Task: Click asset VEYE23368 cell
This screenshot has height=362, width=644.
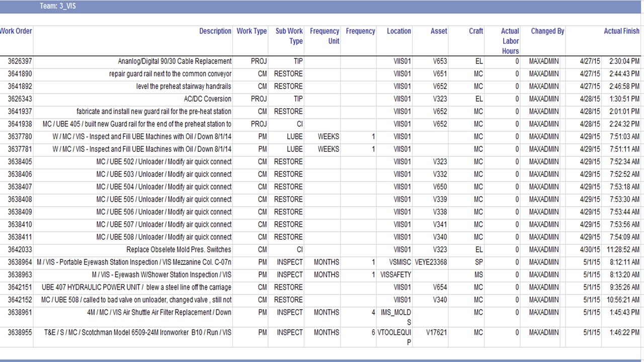Action: (x=431, y=262)
